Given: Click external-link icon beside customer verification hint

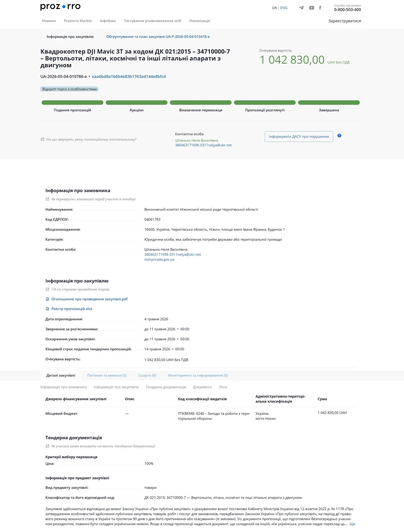Looking at the screenshot, I should click(47, 199).
